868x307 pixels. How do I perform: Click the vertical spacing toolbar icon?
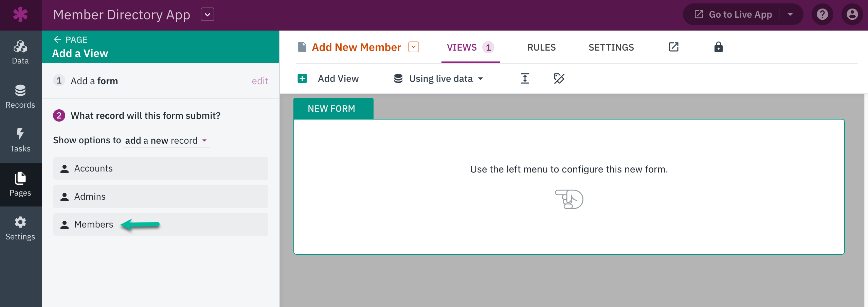(525, 78)
